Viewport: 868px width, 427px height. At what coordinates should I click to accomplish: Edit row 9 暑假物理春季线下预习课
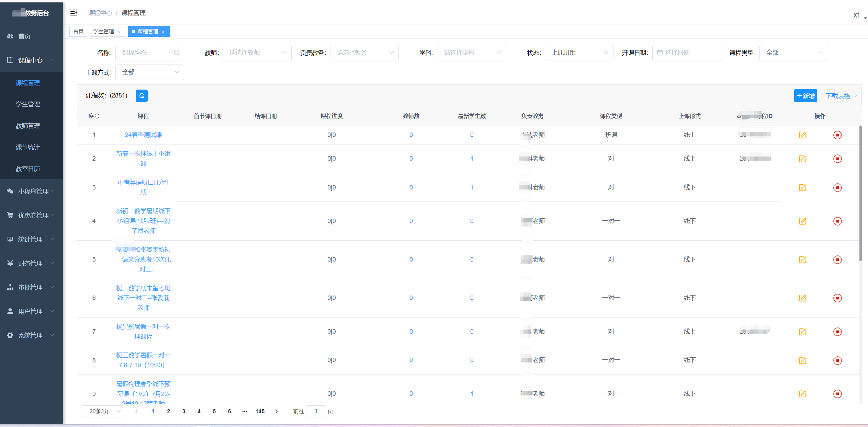click(802, 394)
